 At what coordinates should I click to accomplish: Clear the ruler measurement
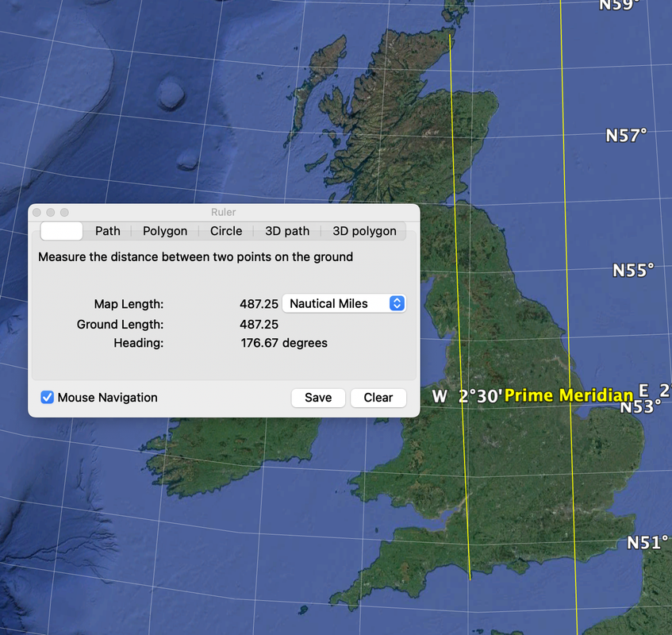coord(378,398)
